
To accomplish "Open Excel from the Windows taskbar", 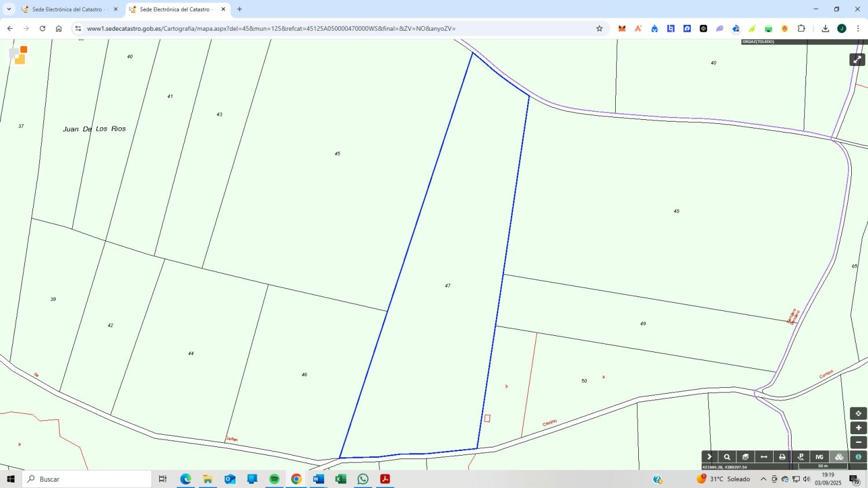I will point(341,479).
